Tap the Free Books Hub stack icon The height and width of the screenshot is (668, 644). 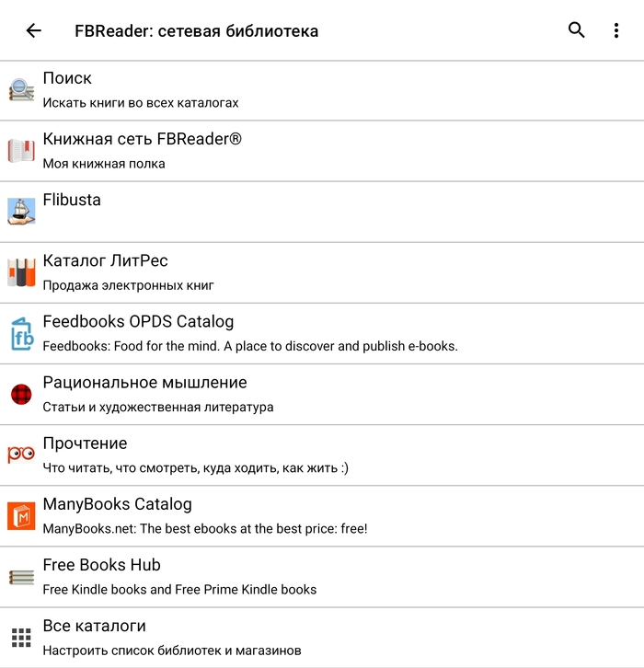[x=21, y=577]
